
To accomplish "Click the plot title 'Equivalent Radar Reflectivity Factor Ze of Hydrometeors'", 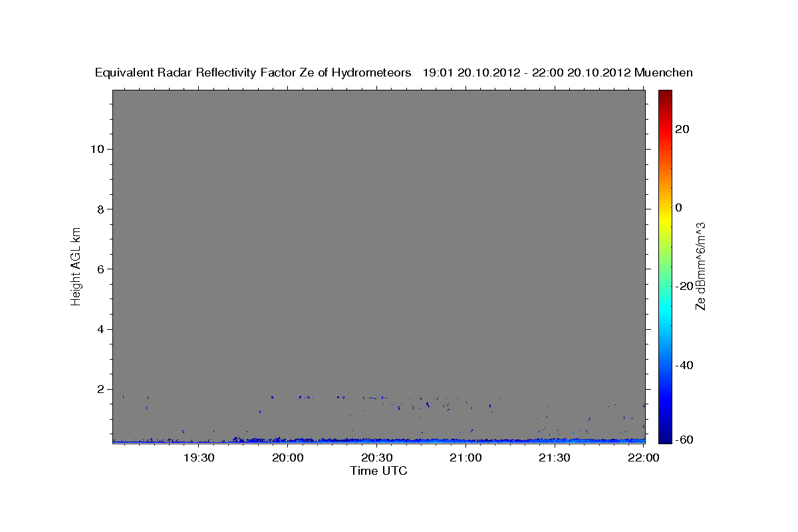I will (253, 73).
